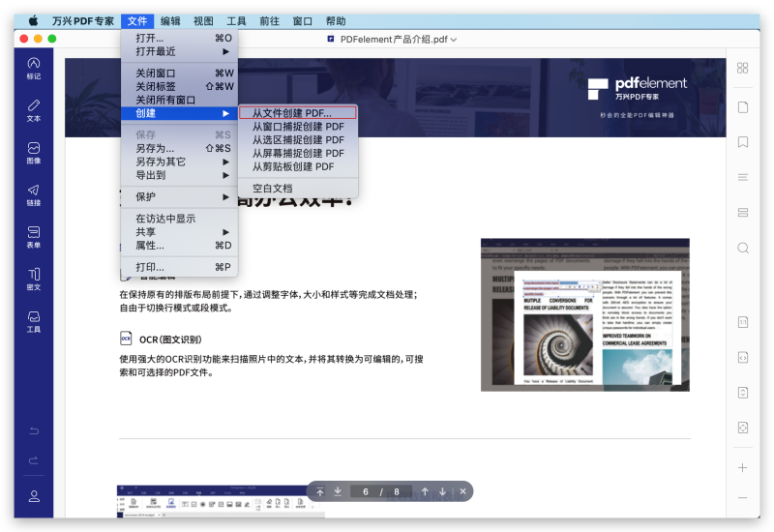The height and width of the screenshot is (532, 774).
Task: Select 从屏幕捕捉创建 PDF
Action: 298,153
